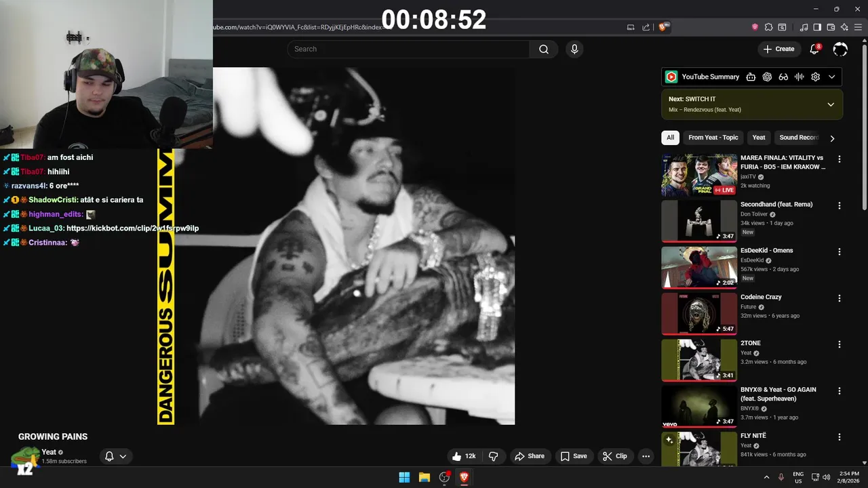Click the ENG US language indicator
868x488 pixels.
pyautogui.click(x=798, y=477)
